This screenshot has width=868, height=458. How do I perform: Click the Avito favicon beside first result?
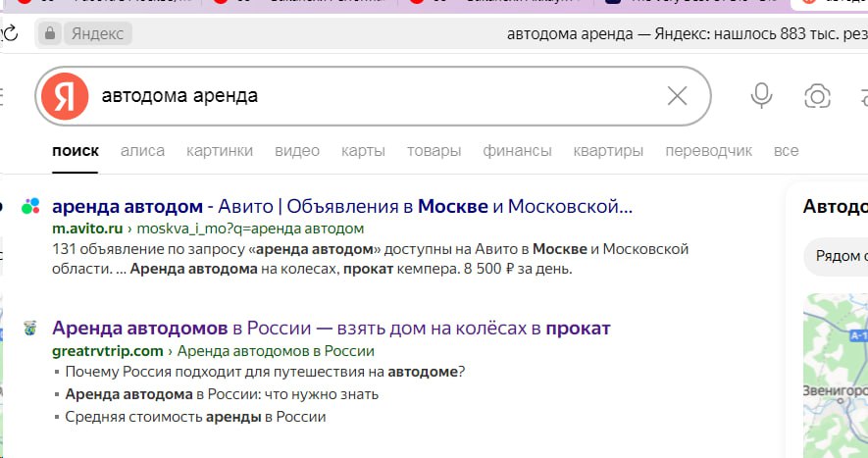[x=30, y=206]
